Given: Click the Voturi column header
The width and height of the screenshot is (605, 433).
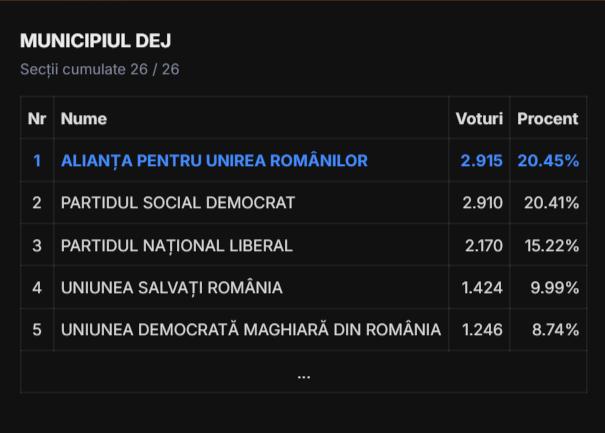Looking at the screenshot, I should point(479,118).
